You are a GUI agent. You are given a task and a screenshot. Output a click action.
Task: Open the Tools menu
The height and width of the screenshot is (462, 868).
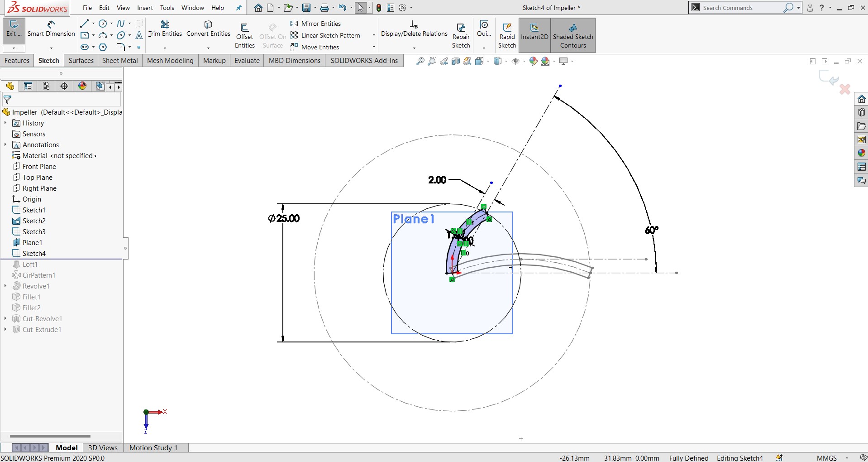[167, 8]
